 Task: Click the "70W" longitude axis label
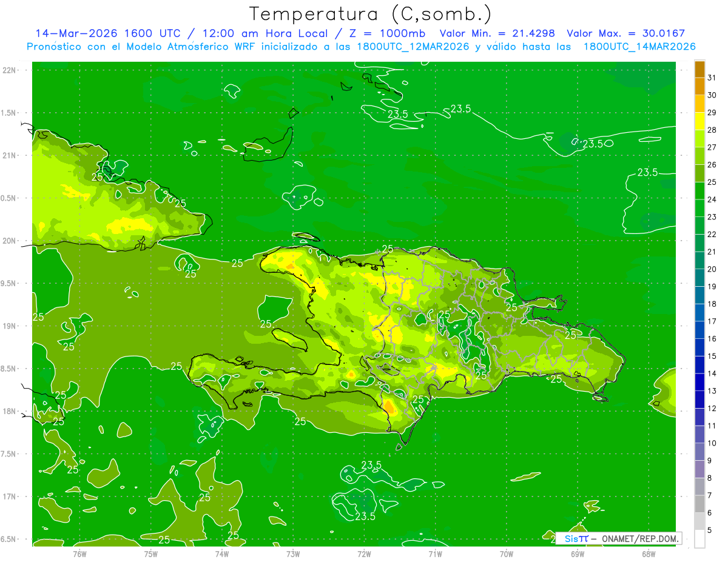click(507, 554)
